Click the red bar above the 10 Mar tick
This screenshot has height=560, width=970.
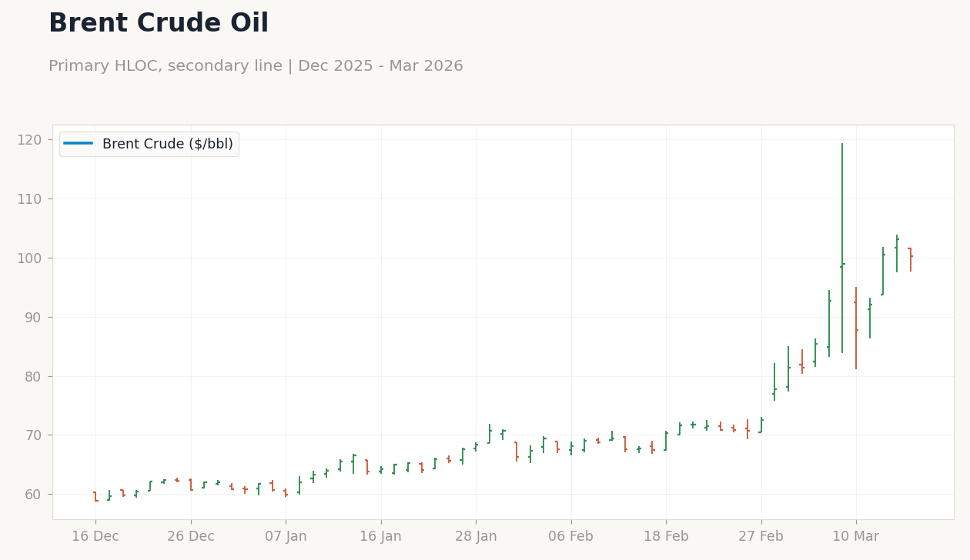pyautogui.click(x=856, y=328)
